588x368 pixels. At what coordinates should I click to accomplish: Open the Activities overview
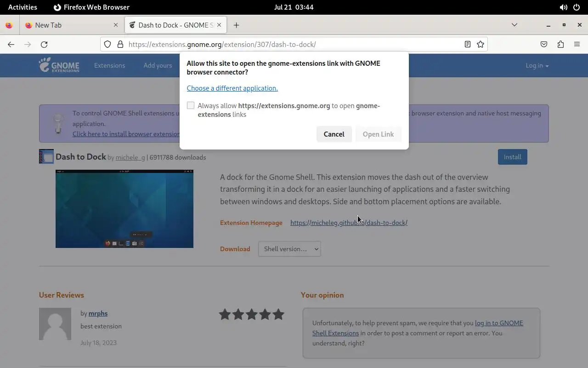[x=23, y=7]
